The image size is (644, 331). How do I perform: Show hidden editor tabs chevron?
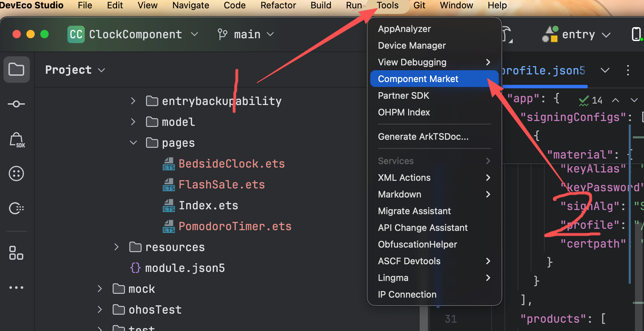[605, 70]
